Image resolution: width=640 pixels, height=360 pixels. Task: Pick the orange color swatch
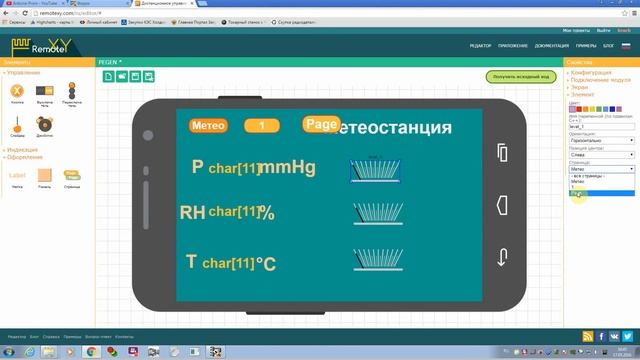pos(586,109)
